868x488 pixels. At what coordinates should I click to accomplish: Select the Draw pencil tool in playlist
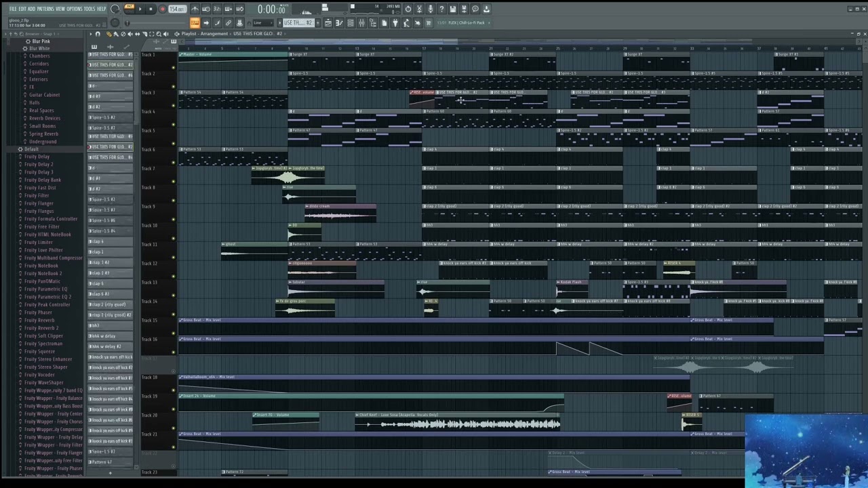(x=109, y=33)
